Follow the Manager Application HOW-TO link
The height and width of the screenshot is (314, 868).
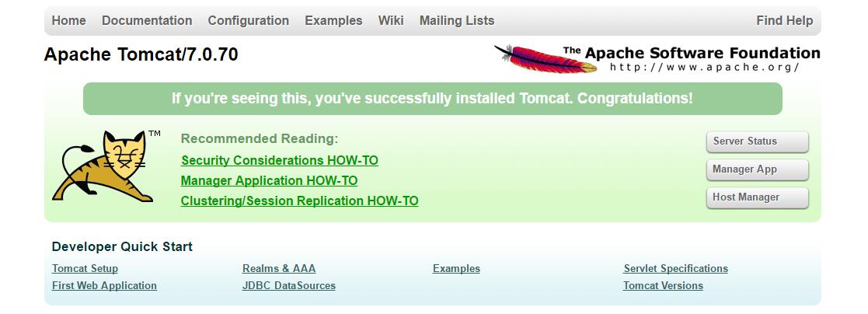point(269,181)
